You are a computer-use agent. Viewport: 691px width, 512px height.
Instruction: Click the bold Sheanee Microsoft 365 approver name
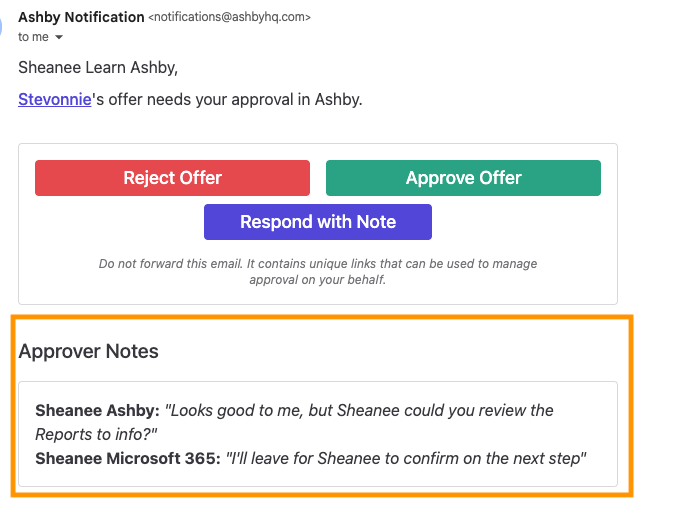pyautogui.click(x=127, y=458)
